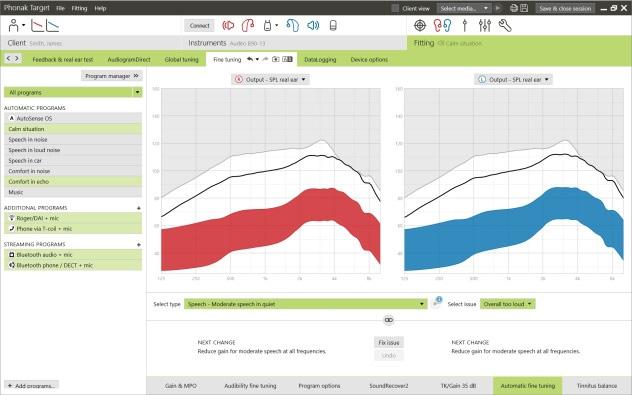632x395 pixels.
Task: Click the Fix issue button
Action: (x=389, y=343)
